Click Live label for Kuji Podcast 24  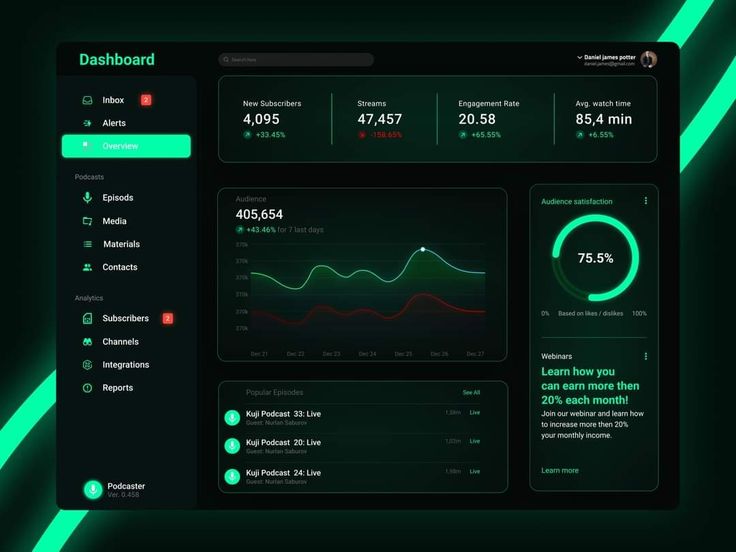(475, 471)
